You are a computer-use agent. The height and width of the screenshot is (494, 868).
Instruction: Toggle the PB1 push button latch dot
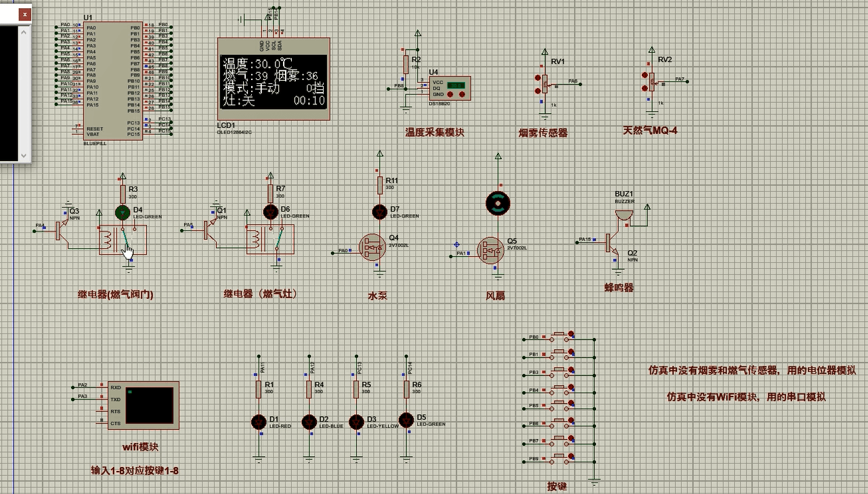(572, 351)
